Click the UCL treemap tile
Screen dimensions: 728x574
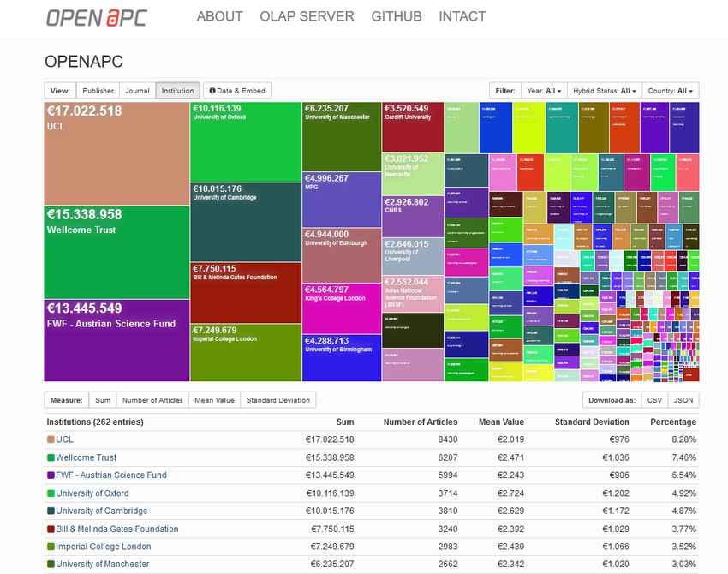click(116, 153)
